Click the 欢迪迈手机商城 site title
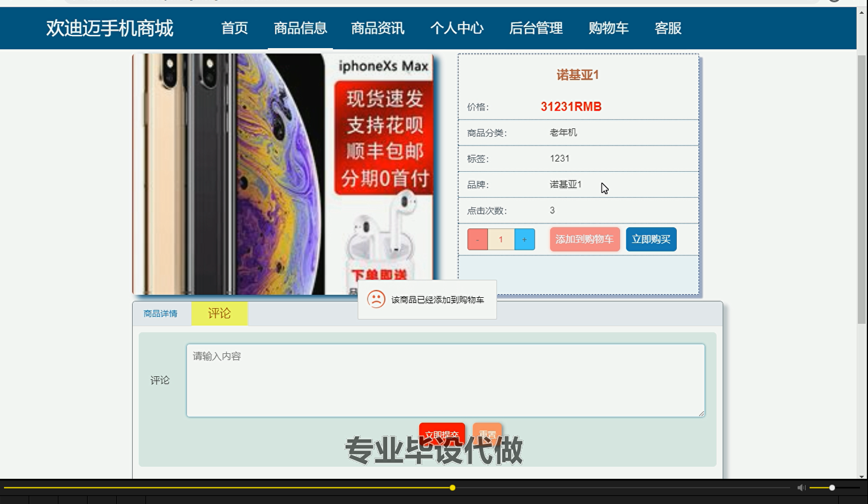Image resolution: width=868 pixels, height=504 pixels. [x=110, y=28]
